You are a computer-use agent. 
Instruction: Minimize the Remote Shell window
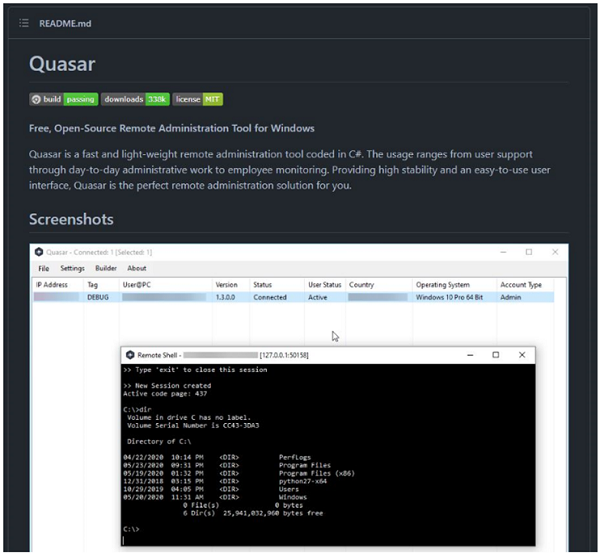470,355
